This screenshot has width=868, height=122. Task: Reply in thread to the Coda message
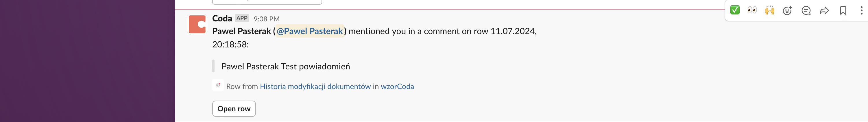(806, 10)
